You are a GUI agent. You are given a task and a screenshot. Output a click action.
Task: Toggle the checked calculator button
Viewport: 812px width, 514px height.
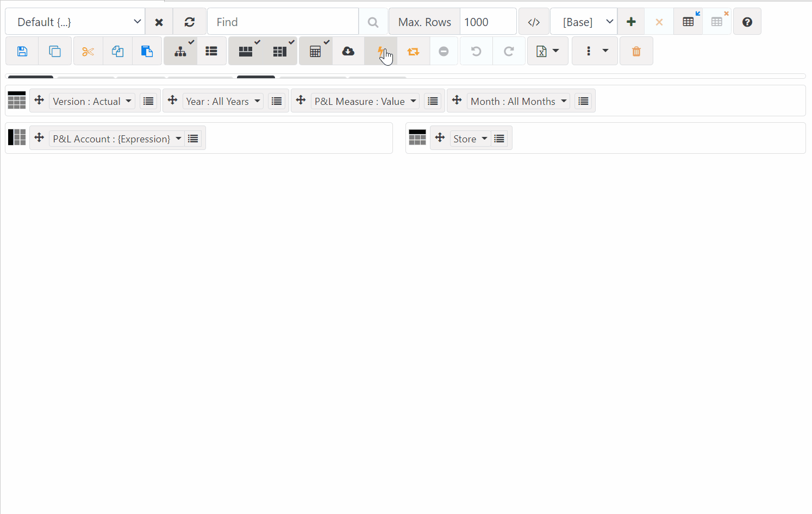pos(315,52)
